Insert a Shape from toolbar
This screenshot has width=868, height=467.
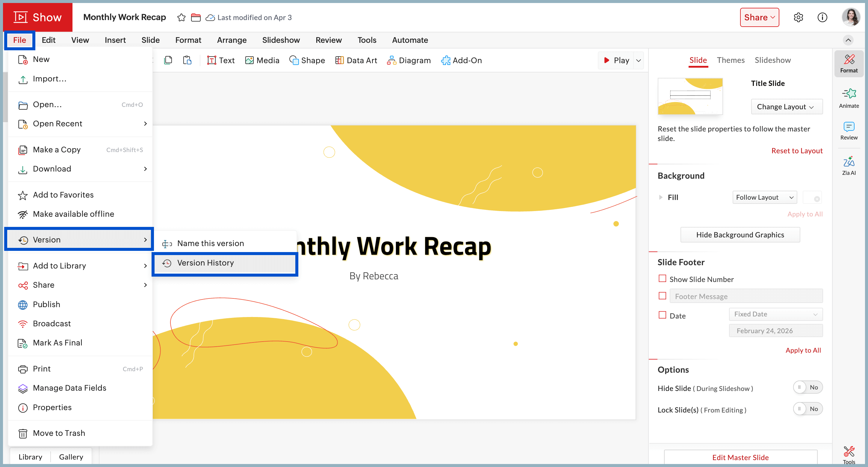[x=307, y=60]
